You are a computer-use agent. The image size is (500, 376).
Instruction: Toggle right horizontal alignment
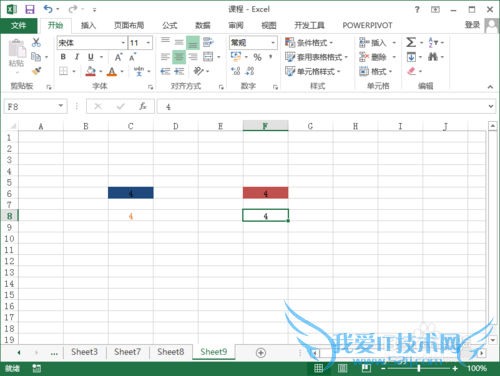[193, 57]
